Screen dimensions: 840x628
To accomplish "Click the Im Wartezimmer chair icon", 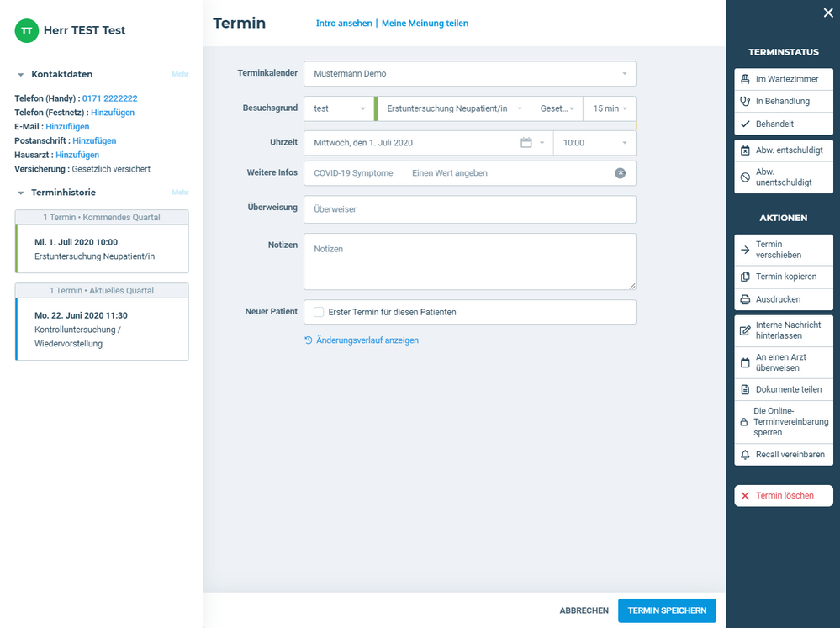I will click(x=745, y=79).
